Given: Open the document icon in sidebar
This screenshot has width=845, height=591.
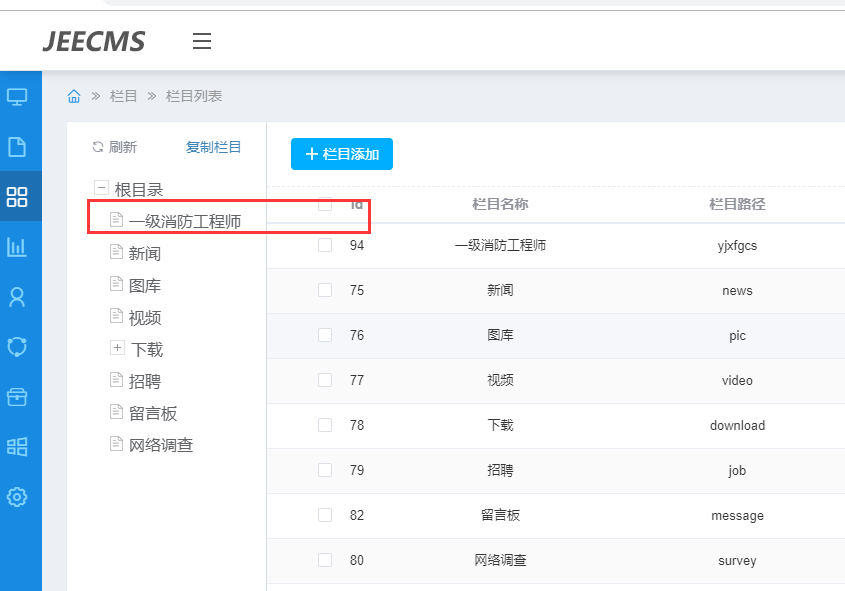Looking at the screenshot, I should 17,147.
